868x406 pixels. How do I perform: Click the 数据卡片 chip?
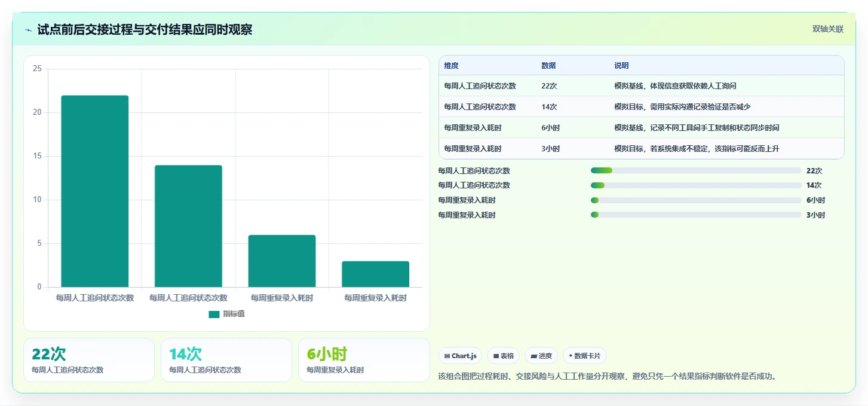[x=585, y=356]
